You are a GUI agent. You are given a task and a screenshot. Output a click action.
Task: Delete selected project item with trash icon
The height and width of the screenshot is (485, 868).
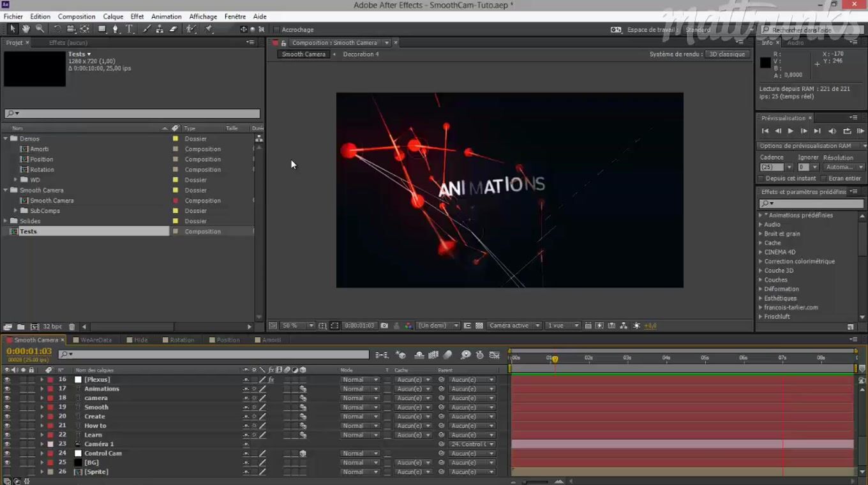pos(71,327)
